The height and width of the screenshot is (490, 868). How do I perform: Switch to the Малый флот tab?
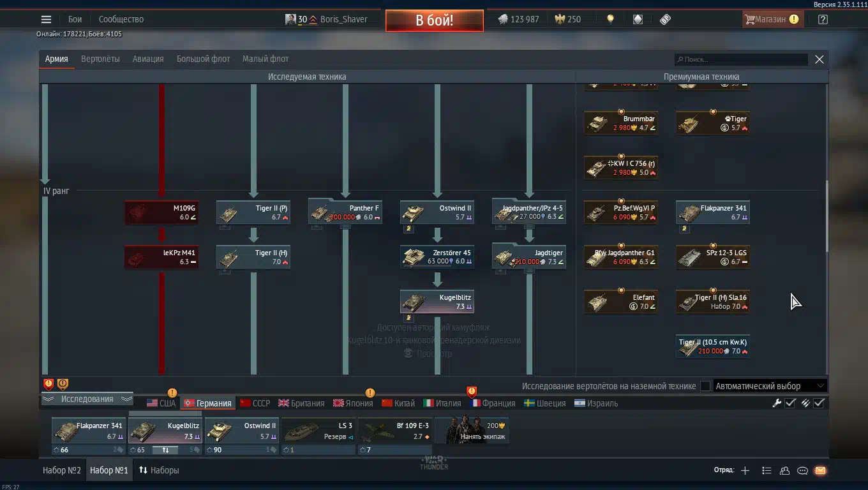[x=266, y=59]
